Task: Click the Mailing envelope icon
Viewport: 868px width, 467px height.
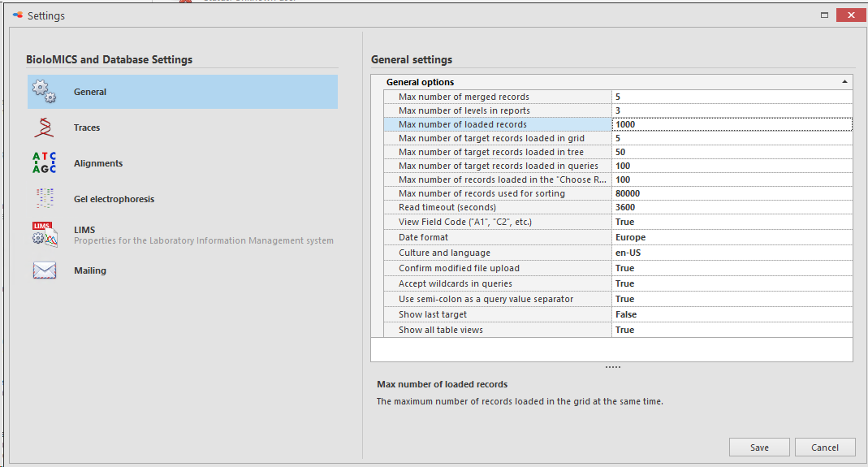Action: tap(45, 270)
